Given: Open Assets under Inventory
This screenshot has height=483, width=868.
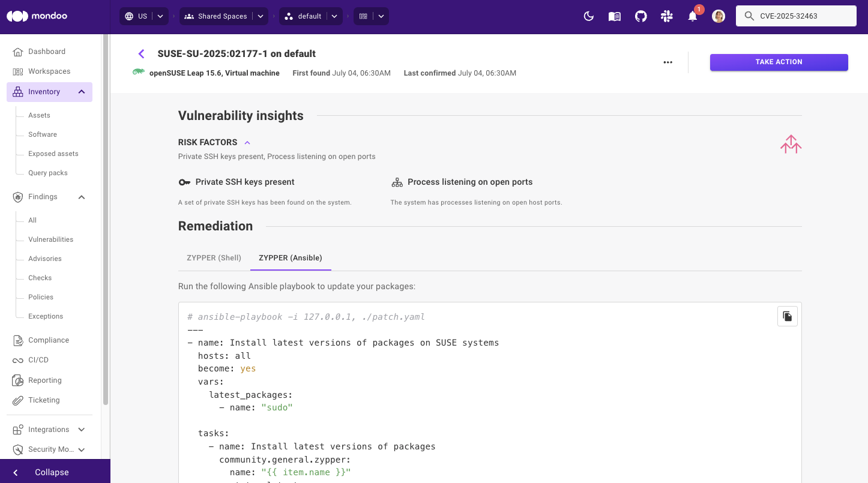Looking at the screenshot, I should click(39, 115).
